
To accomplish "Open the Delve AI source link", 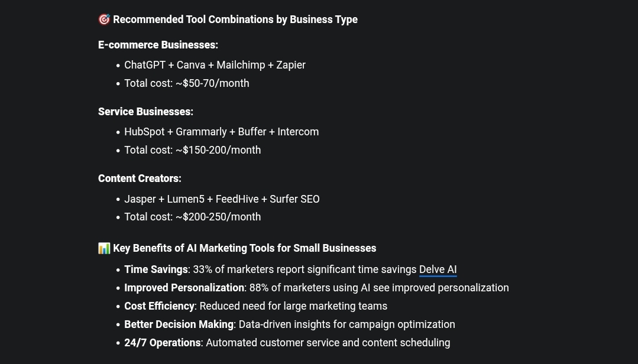I will pyautogui.click(x=438, y=269).
